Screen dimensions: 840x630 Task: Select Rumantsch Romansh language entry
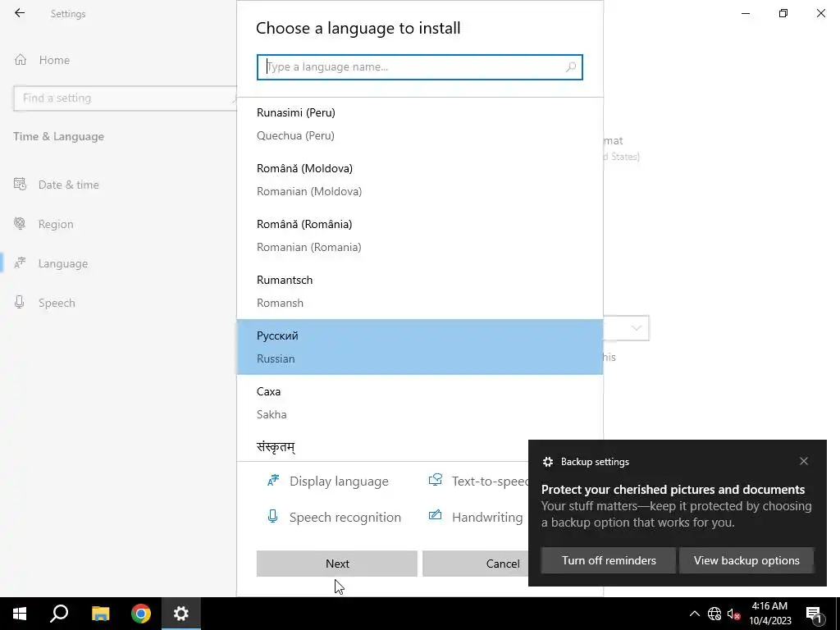point(420,291)
